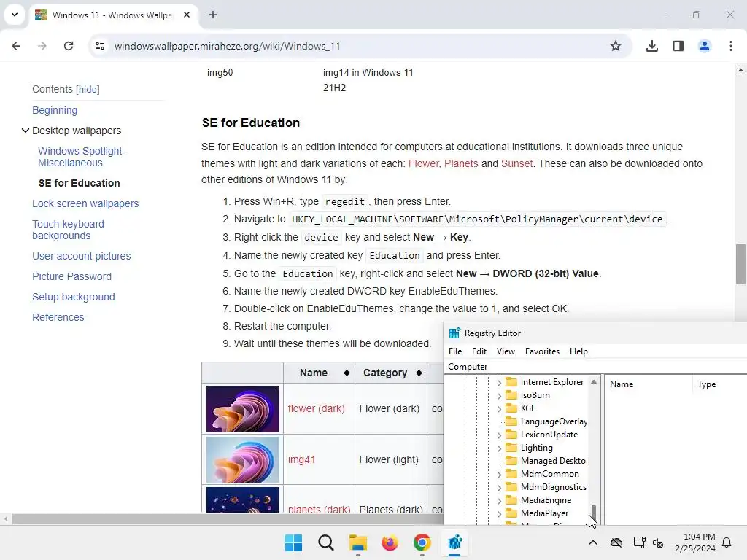Expand the IsoBurn registry key

499,395
